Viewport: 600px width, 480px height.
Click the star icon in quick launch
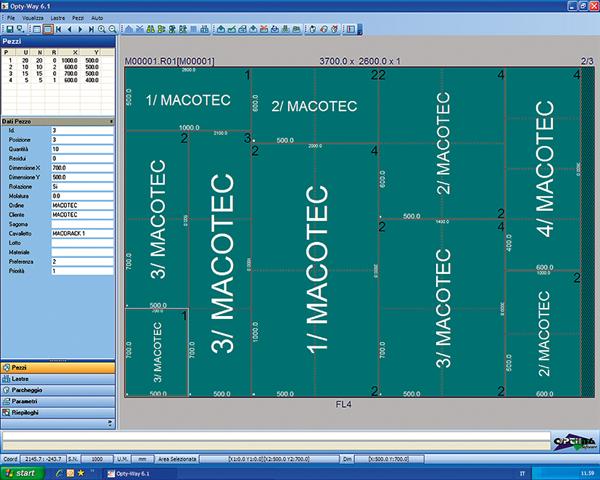tap(81, 473)
